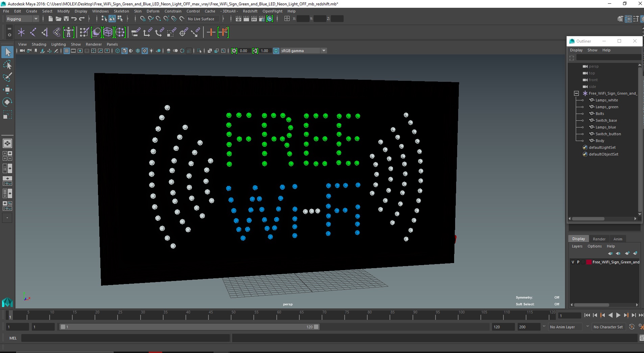Toggle layer visibility V box
This screenshot has width=644, height=353.
(x=573, y=262)
